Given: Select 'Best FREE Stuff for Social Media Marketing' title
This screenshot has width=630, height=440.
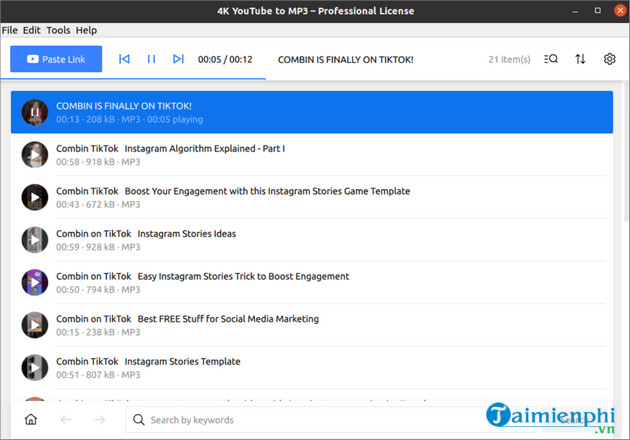Looking at the screenshot, I should click(x=228, y=319).
